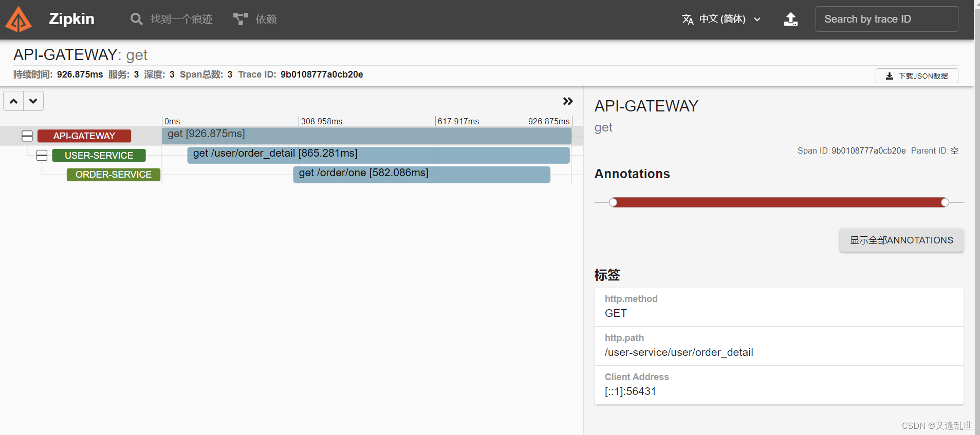The height and width of the screenshot is (435, 980).
Task: Click the 持续时间 926.875ms text
Action: [58, 74]
